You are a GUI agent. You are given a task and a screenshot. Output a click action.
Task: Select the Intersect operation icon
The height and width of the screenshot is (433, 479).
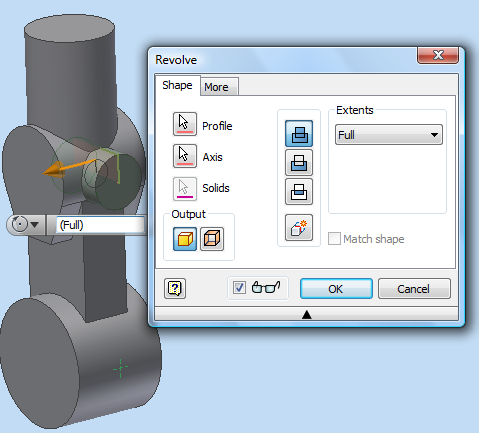click(299, 191)
